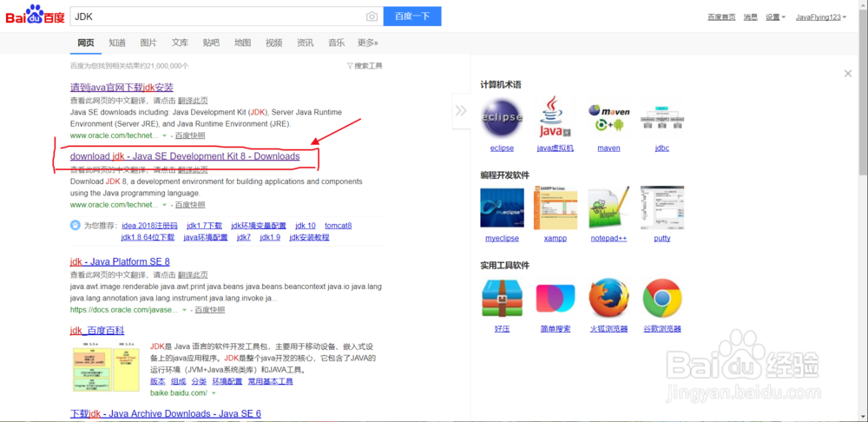The height and width of the screenshot is (422, 868).
Task: Open the Java virtual machine icon
Action: pos(556,117)
